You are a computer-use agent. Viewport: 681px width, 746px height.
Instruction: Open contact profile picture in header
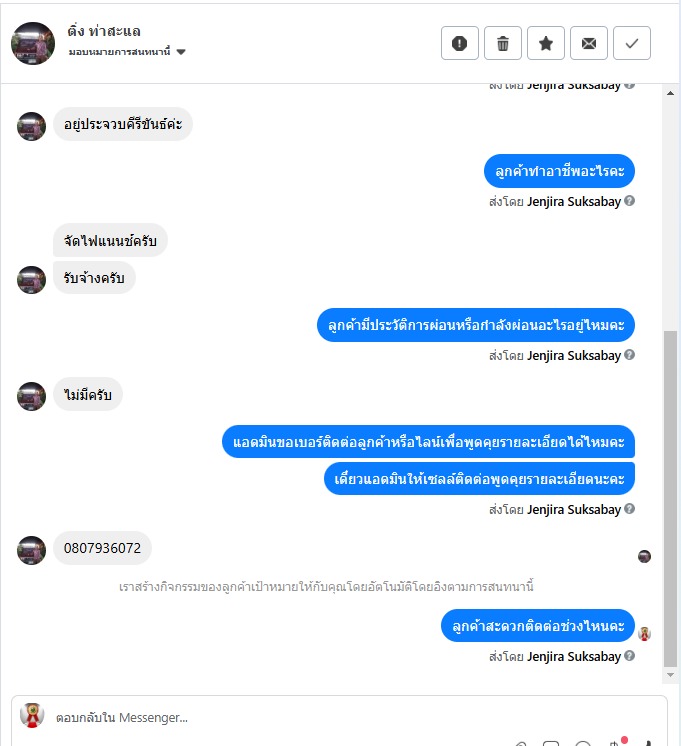pyautogui.click(x=33, y=43)
